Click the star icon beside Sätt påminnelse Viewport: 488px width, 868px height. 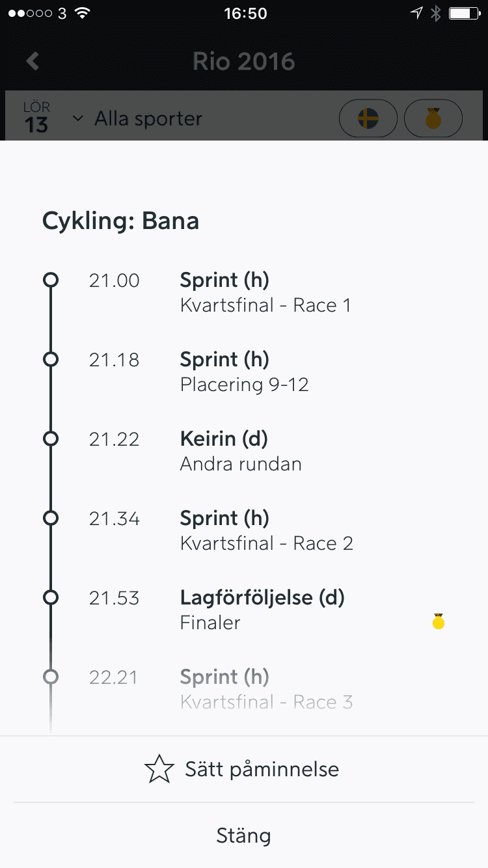tap(159, 770)
